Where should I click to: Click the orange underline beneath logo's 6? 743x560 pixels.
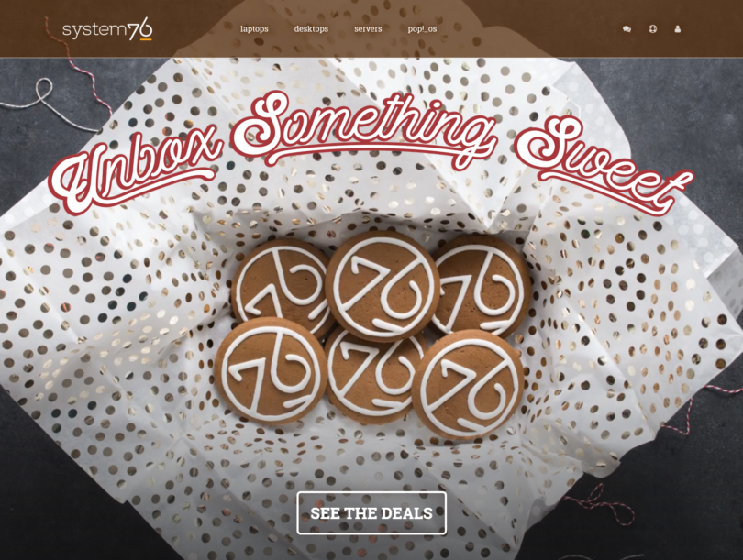[146, 39]
